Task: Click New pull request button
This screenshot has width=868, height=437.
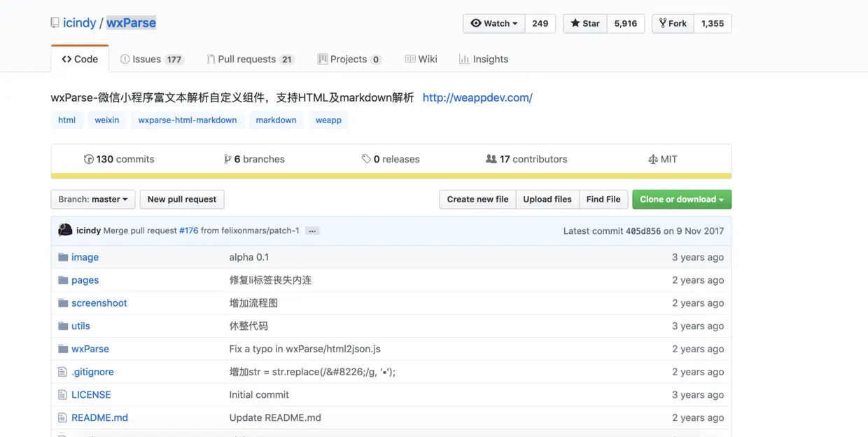Action: pyautogui.click(x=182, y=200)
